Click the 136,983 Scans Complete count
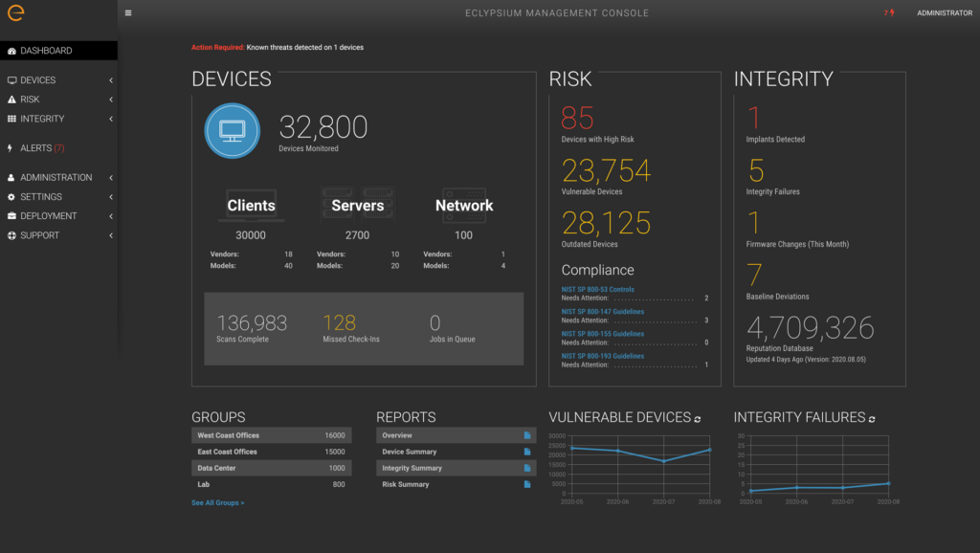The width and height of the screenshot is (980, 553). [x=252, y=323]
